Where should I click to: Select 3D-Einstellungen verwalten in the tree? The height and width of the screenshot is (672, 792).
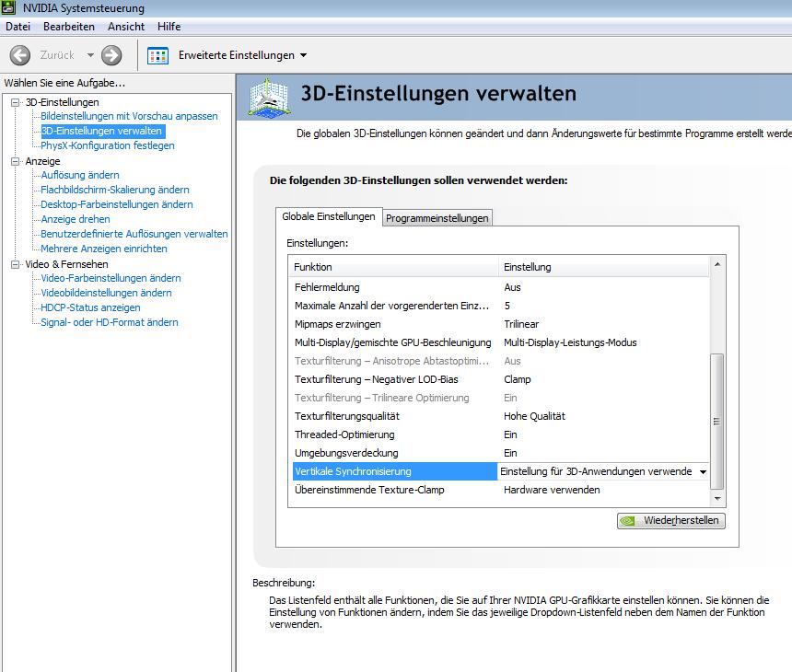pyautogui.click(x=102, y=131)
